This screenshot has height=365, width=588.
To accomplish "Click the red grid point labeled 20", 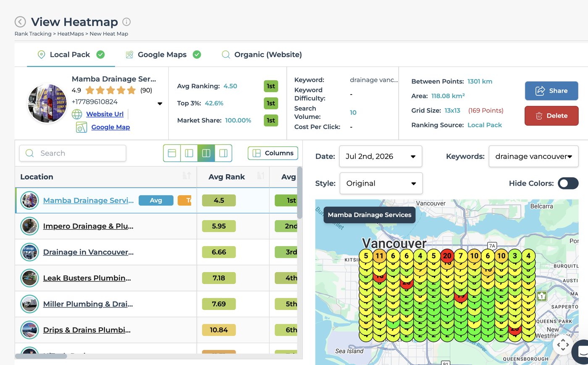I will click(447, 256).
